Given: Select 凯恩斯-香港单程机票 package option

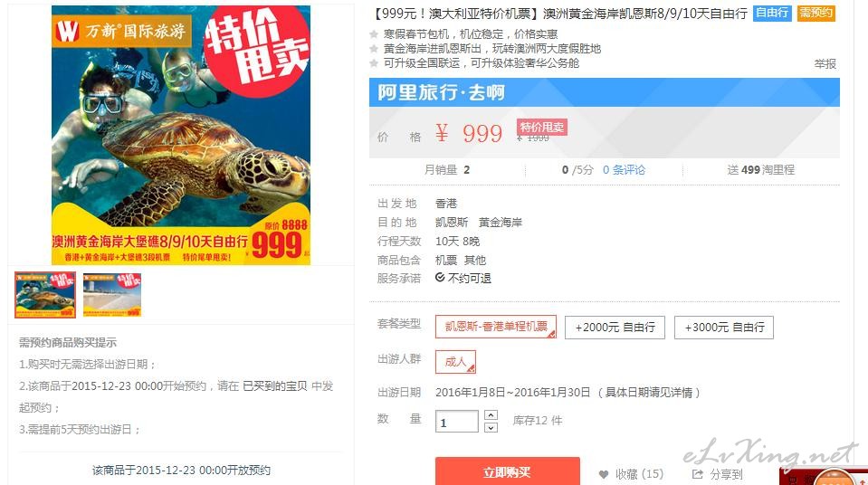Looking at the screenshot, I should coord(496,327).
